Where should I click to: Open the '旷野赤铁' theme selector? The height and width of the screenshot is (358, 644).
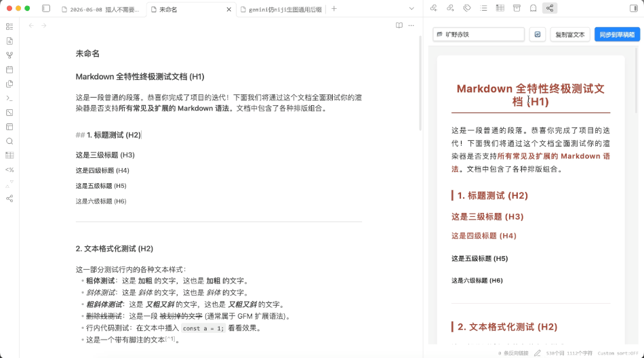tap(479, 35)
